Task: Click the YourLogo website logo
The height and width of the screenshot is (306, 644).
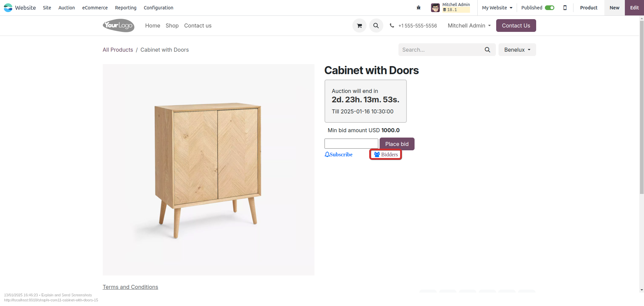Action: (x=119, y=25)
